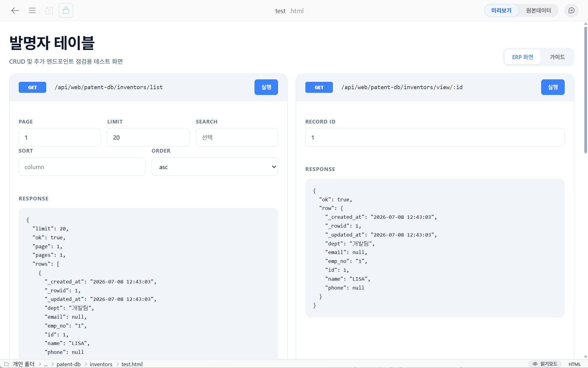Click the HTML status bar label
The height and width of the screenshot is (368, 588).
point(575,364)
